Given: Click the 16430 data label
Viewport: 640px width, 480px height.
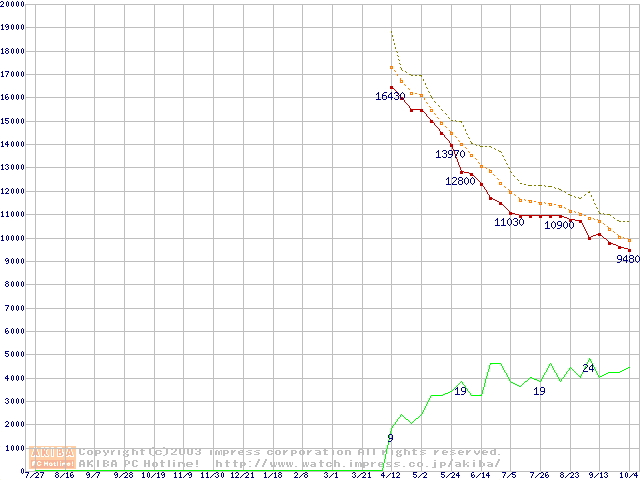Looking at the screenshot, I should (390, 96).
